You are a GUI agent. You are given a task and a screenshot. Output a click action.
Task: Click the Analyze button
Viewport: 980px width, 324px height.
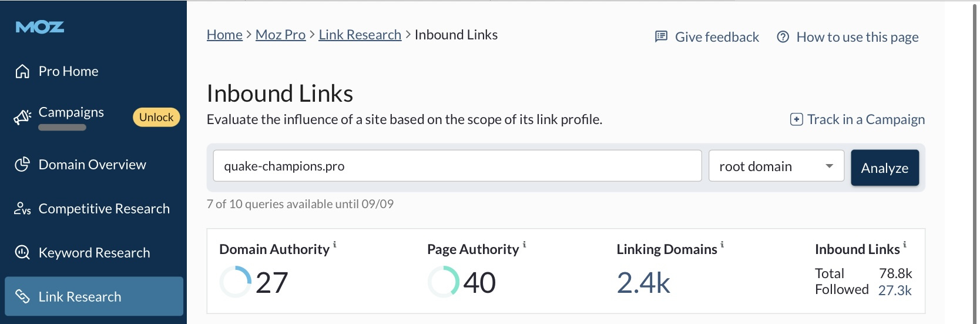point(885,168)
